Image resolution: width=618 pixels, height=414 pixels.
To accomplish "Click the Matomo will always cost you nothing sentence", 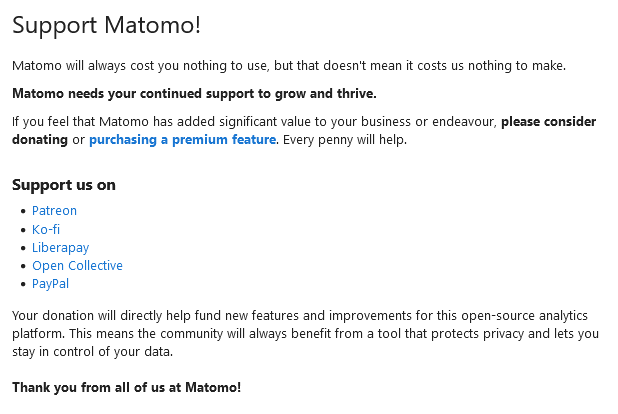I will (x=289, y=65).
